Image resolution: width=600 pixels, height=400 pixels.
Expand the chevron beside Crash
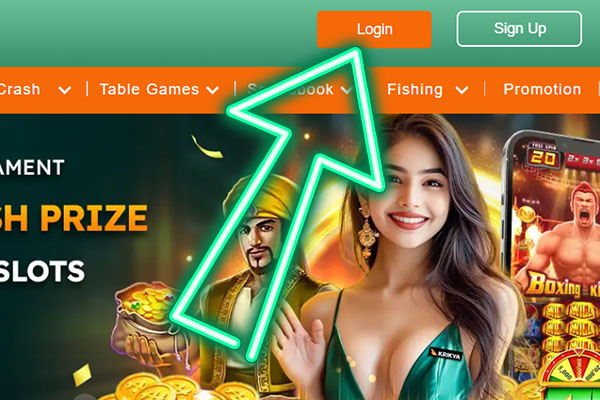[65, 90]
